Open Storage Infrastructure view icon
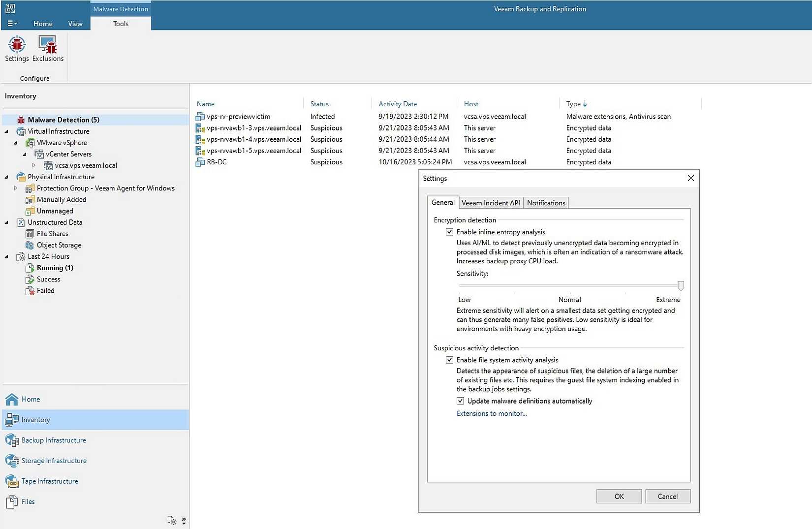 tap(12, 461)
